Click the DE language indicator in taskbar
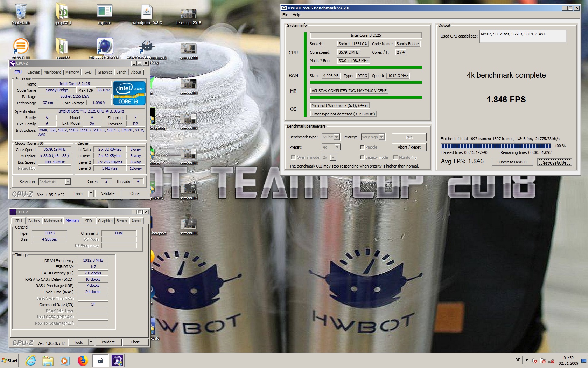This screenshot has width=588, height=368. [518, 360]
